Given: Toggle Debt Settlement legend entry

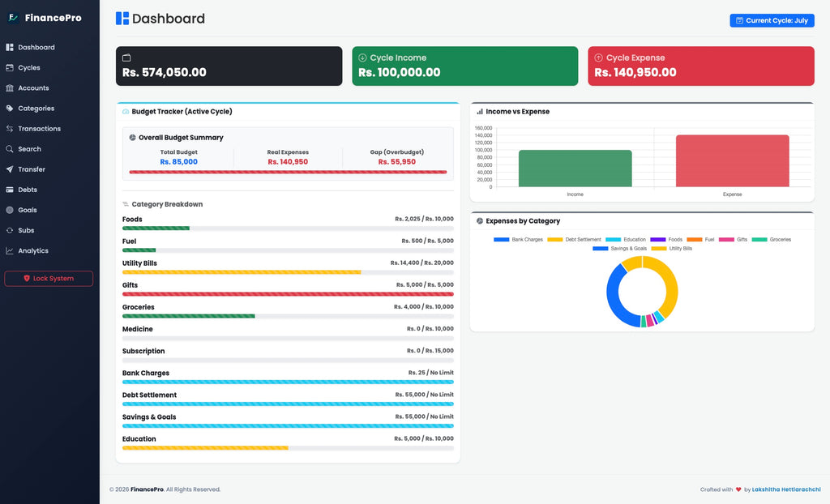Looking at the screenshot, I should point(575,240).
